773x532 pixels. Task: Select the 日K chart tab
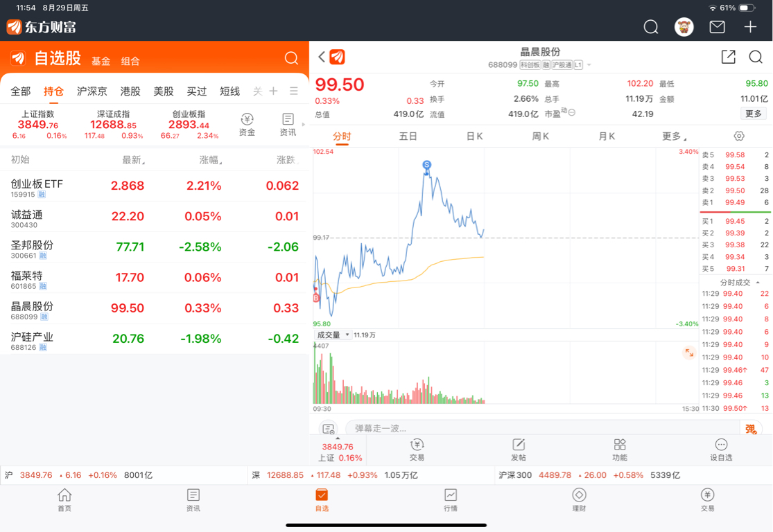pyautogui.click(x=474, y=136)
